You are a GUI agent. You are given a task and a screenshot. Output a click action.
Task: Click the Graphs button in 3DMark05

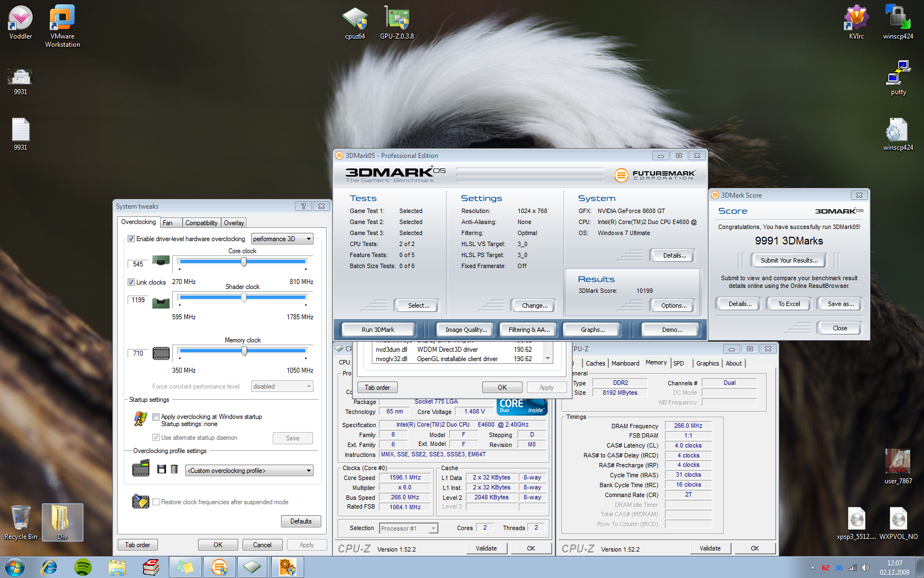point(592,330)
